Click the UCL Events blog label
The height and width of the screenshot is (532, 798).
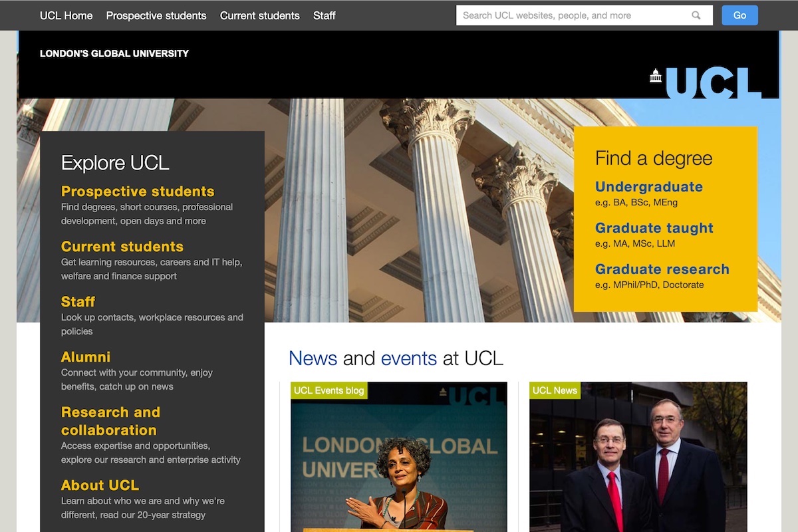click(x=329, y=390)
